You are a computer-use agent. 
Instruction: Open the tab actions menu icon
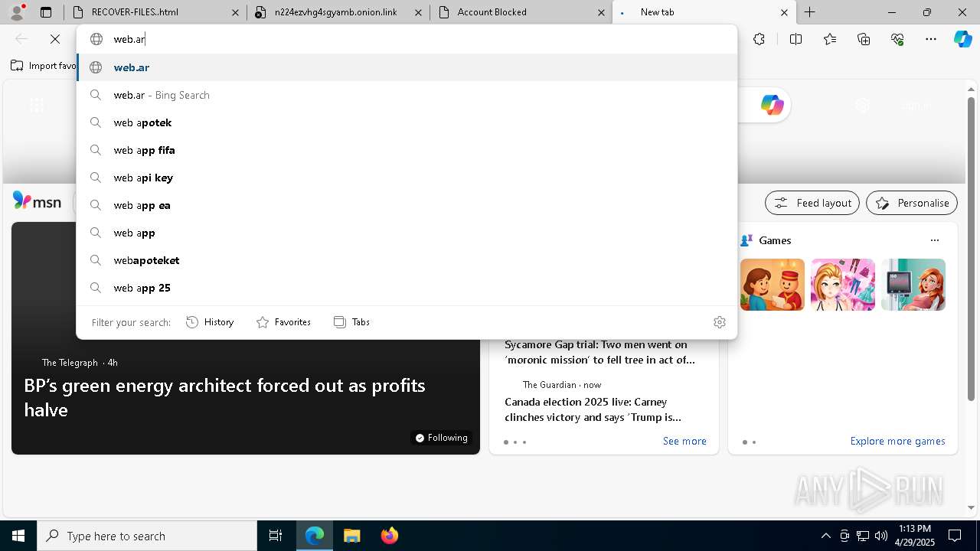tap(46, 12)
